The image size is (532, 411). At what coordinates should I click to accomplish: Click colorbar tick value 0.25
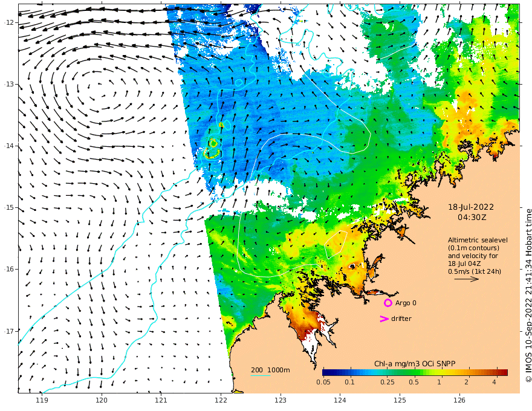tap(387, 382)
